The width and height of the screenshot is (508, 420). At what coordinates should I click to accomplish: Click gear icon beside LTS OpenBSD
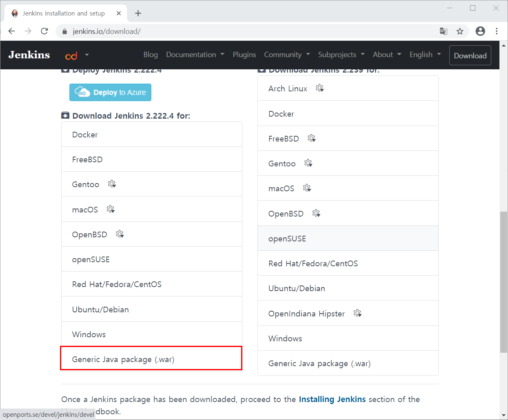(x=120, y=234)
